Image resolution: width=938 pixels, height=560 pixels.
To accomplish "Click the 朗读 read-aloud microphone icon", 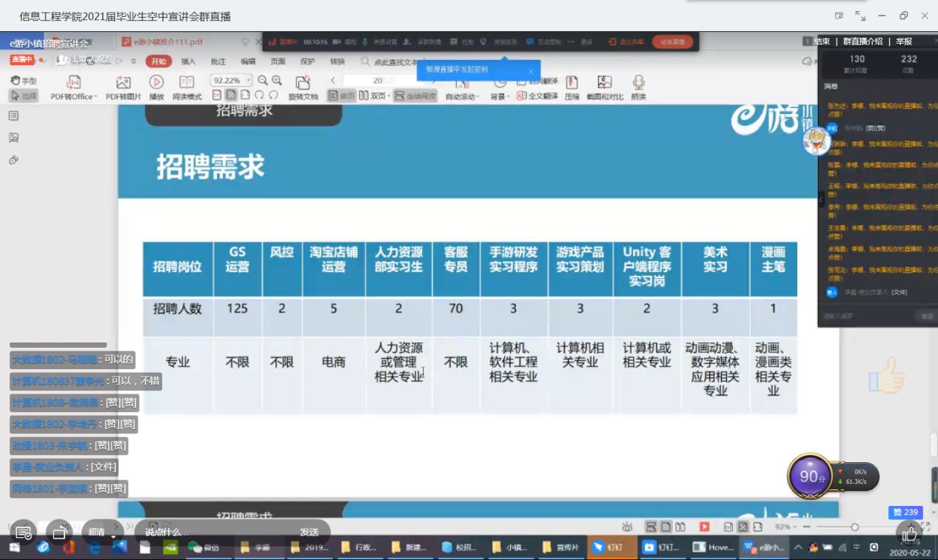I will coord(638,82).
